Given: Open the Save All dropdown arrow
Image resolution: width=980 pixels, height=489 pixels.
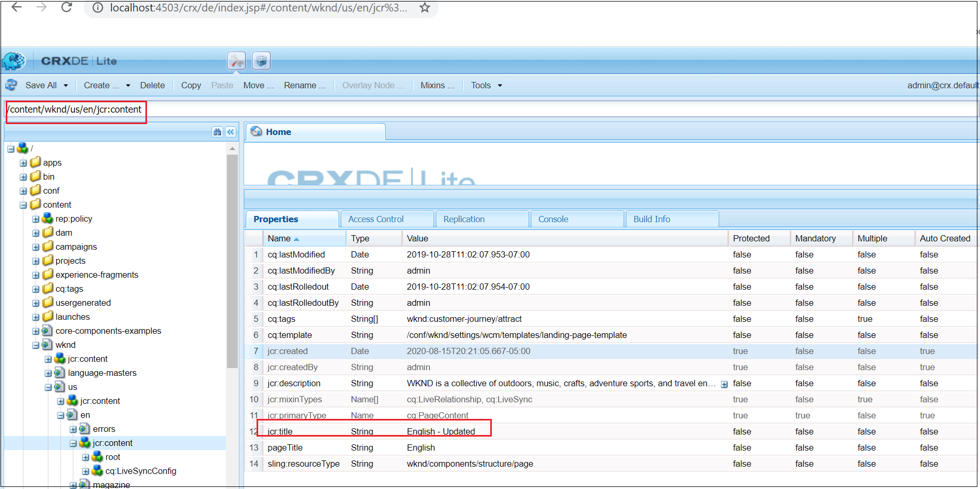Looking at the screenshot, I should (66, 86).
